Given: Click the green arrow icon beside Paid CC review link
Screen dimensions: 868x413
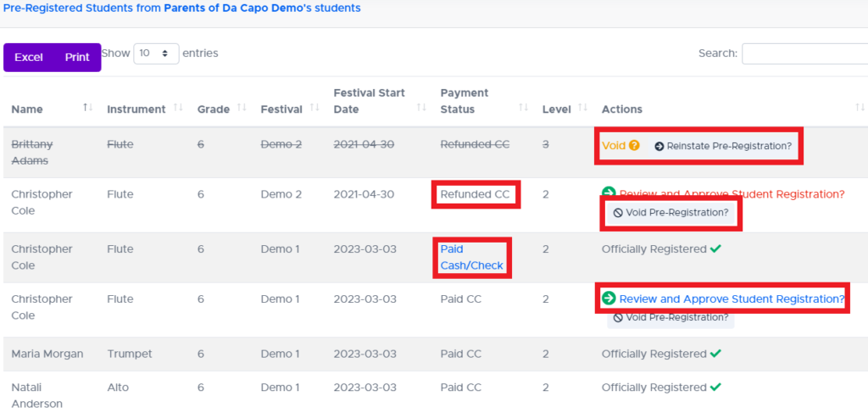Looking at the screenshot, I should (609, 299).
